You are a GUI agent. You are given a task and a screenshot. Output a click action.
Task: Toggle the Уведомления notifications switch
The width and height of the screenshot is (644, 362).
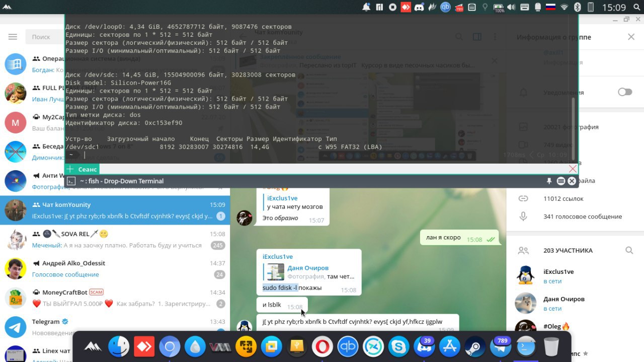tap(625, 92)
